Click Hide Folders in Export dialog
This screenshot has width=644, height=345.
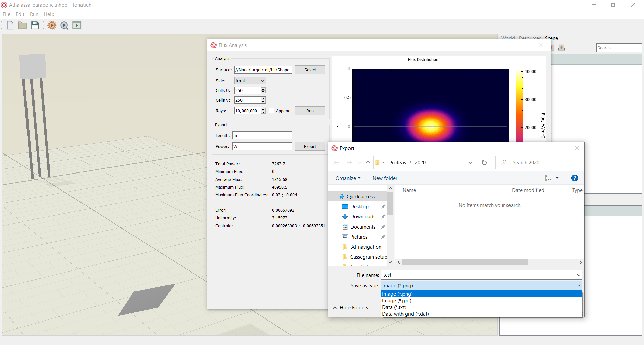coord(351,308)
